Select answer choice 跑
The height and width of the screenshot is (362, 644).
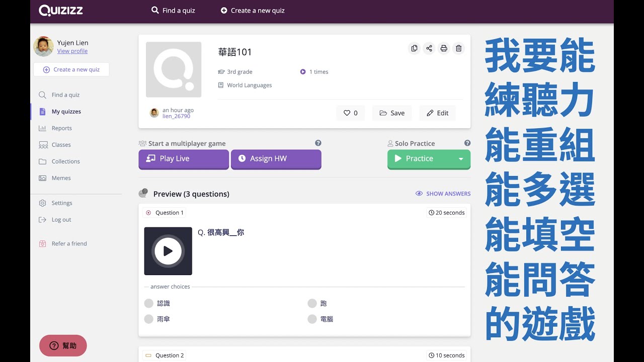(317, 303)
